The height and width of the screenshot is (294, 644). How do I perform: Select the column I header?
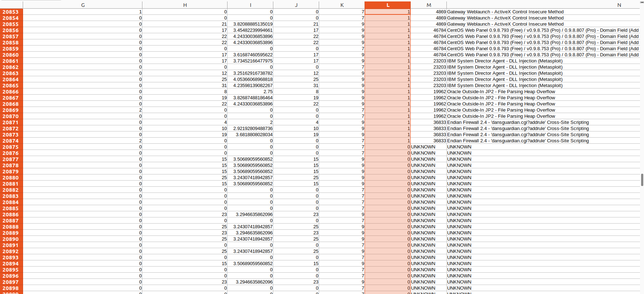pos(250,5)
